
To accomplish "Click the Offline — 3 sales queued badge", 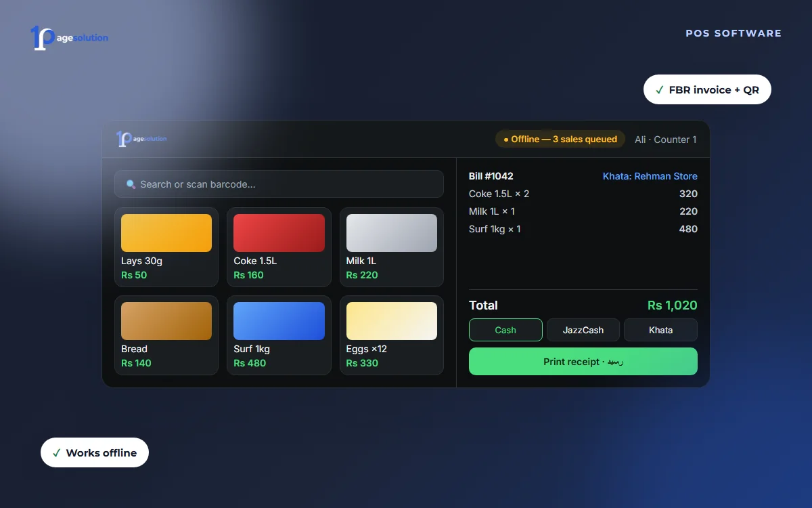I will click(x=560, y=140).
